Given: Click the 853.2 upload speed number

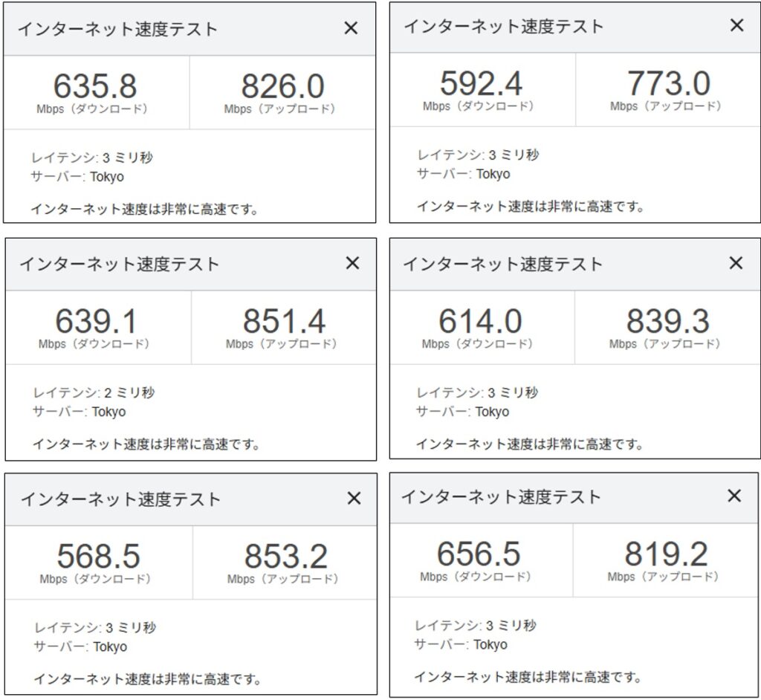Looking at the screenshot, I should [x=285, y=557].
